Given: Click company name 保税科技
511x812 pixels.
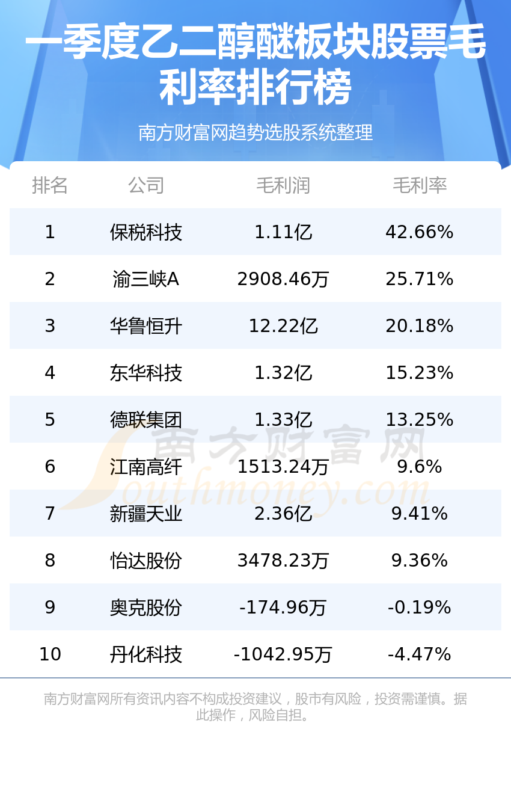Looking at the screenshot, I should 146,232.
